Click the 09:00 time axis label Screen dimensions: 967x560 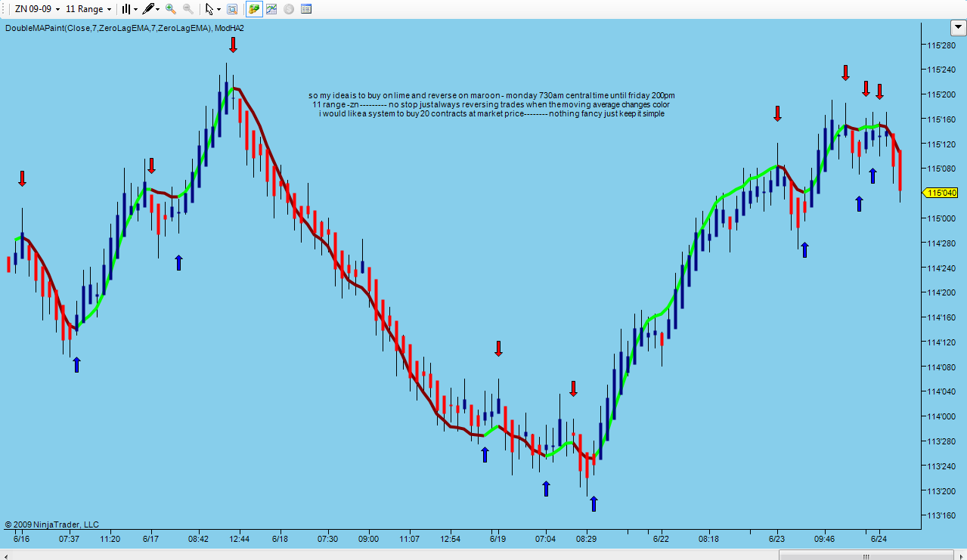tap(368, 539)
